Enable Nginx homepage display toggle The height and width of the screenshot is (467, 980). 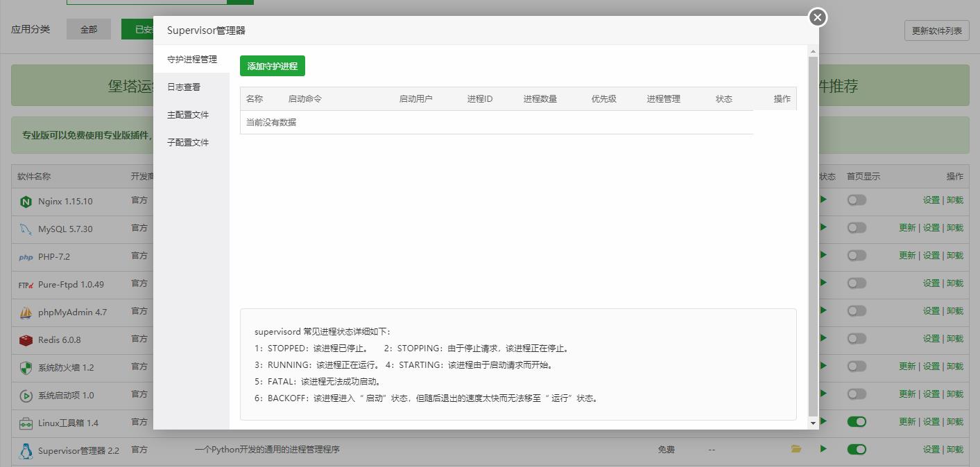857,200
